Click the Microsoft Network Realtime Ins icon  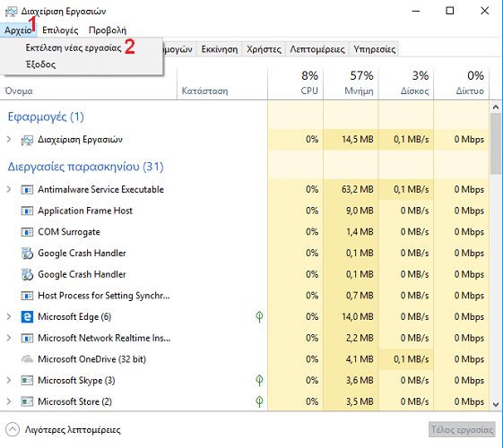(27, 338)
